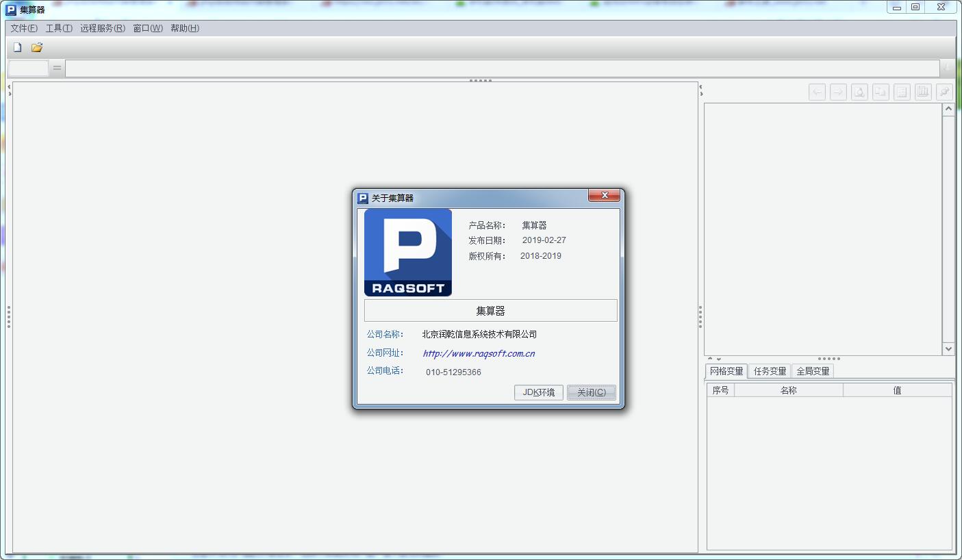Viewport: 962px width, 560px height.
Task: Open the 帮助(H) menu
Action: [185, 28]
